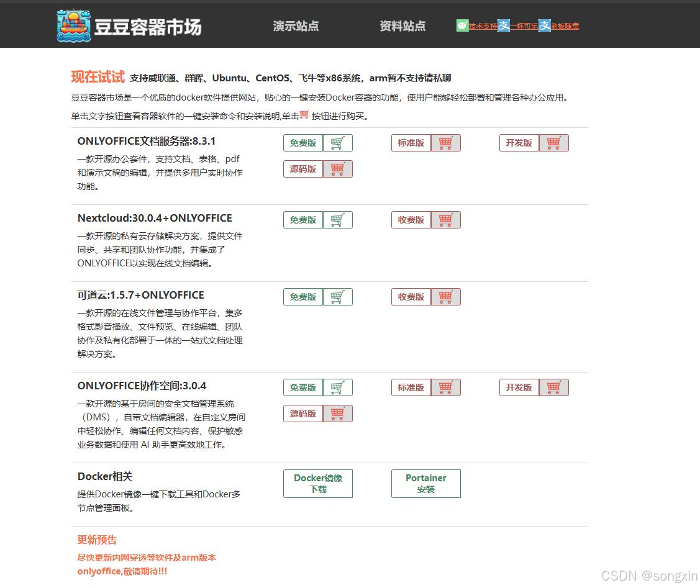Click red cart for Nextcloud 收费版
Viewport: 700px width, 588px height.
pyautogui.click(x=445, y=220)
